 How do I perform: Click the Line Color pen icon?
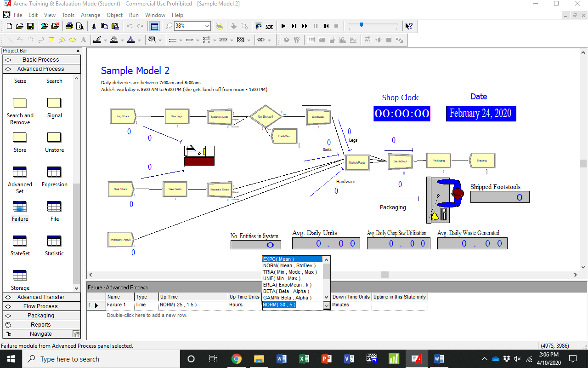pos(97,40)
